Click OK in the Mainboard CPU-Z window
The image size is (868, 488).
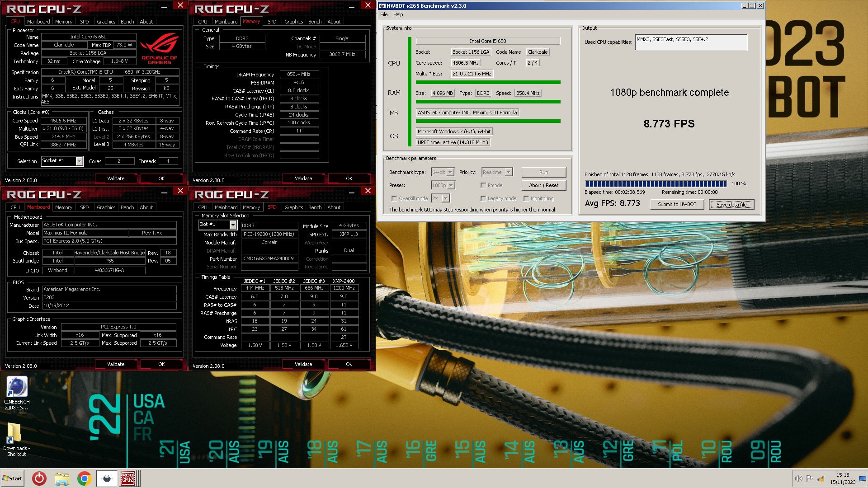(x=161, y=364)
